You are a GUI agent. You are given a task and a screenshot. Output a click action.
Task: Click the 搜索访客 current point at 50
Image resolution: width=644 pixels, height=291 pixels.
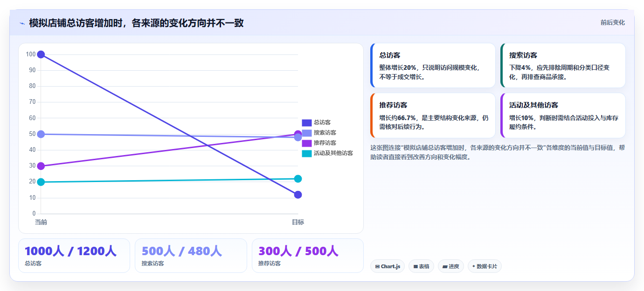[41, 134]
